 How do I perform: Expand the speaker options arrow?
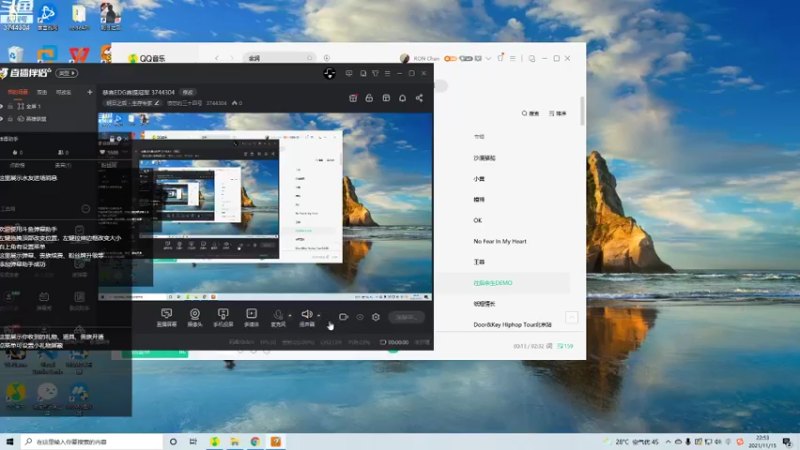click(x=319, y=315)
